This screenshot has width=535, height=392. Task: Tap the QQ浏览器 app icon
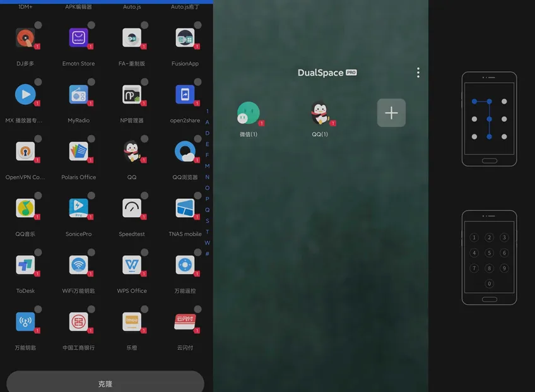(x=185, y=151)
